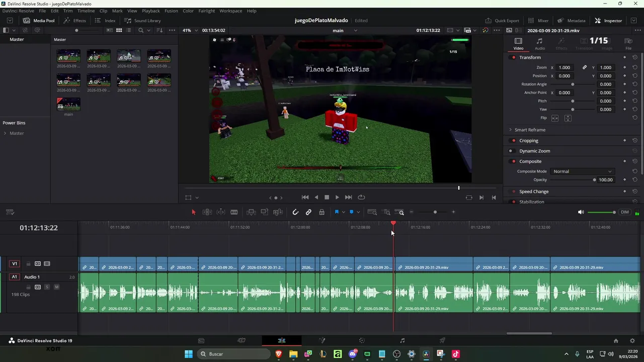Select the main timeline thumbnail
The width and height of the screenshot is (644, 362).
[x=68, y=104]
